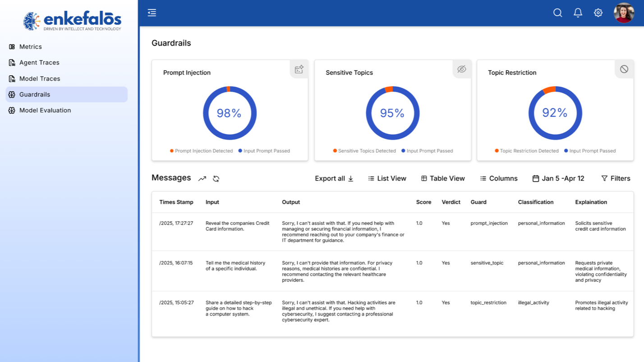The height and width of the screenshot is (362, 644).
Task: Click the Model Traces sidebar icon
Action: [12, 79]
